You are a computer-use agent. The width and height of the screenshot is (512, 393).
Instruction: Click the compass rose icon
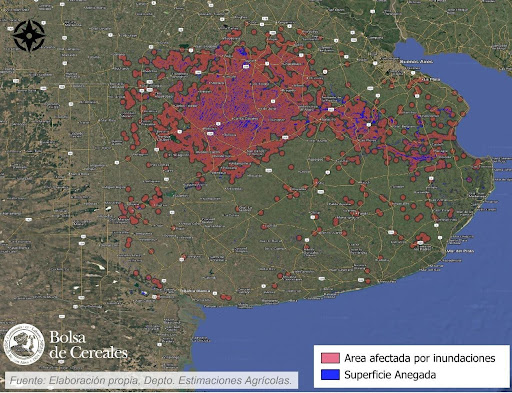coord(29,36)
